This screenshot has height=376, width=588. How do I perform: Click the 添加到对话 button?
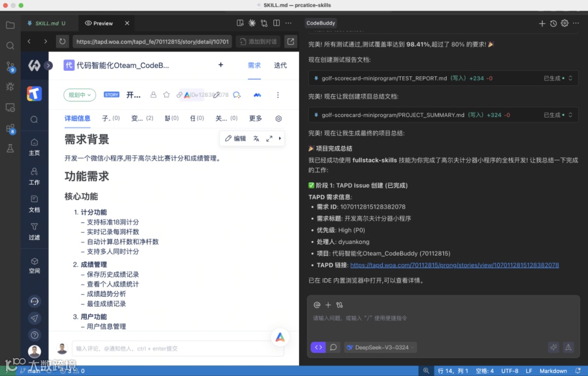(257, 41)
